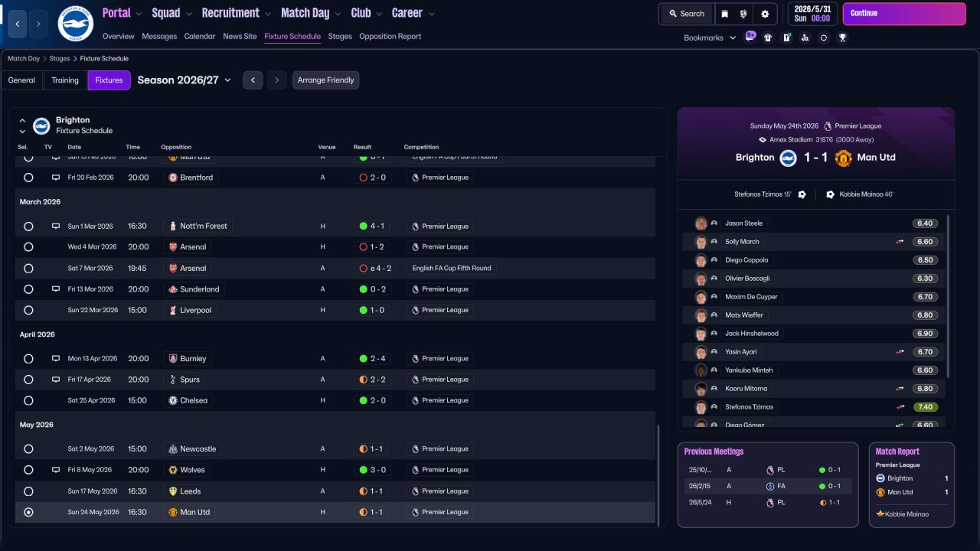Click the TV icon on the Burnley row
This screenshot has height=551, width=980.
click(x=56, y=359)
